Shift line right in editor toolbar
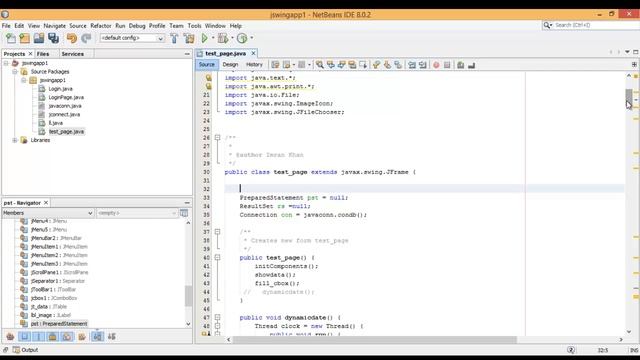The height and width of the screenshot is (360, 640). click(x=423, y=65)
